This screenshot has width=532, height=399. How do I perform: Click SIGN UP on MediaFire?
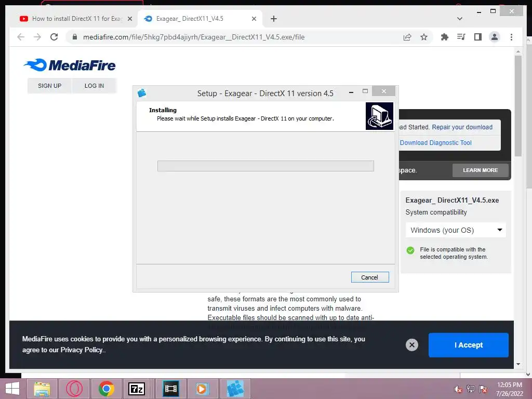[49, 86]
